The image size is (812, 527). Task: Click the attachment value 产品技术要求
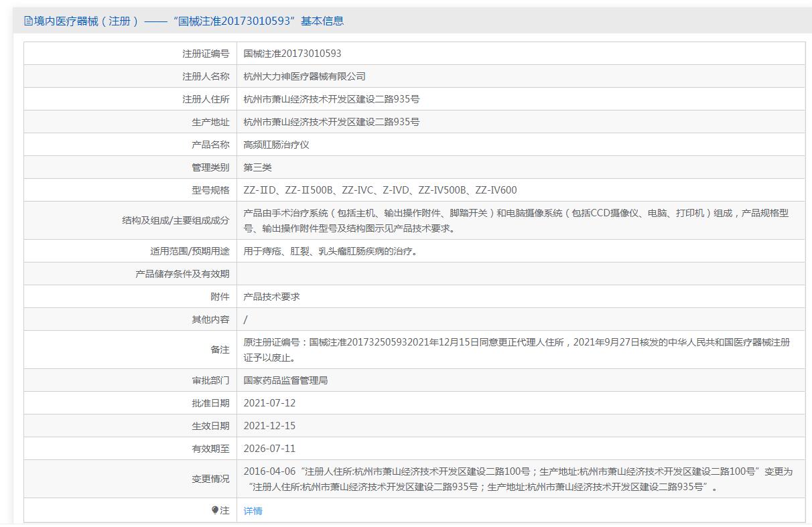point(271,297)
